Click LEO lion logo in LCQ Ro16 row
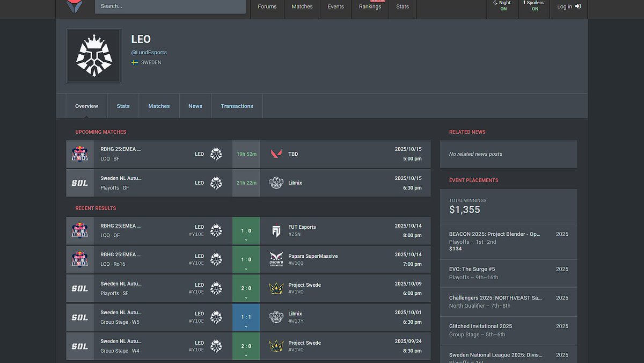 click(216, 260)
